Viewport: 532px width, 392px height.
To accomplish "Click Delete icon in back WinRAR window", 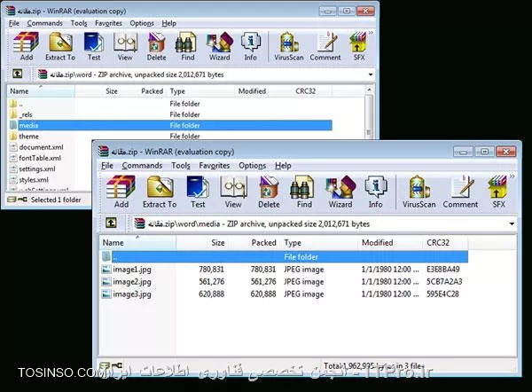I will [x=156, y=46].
